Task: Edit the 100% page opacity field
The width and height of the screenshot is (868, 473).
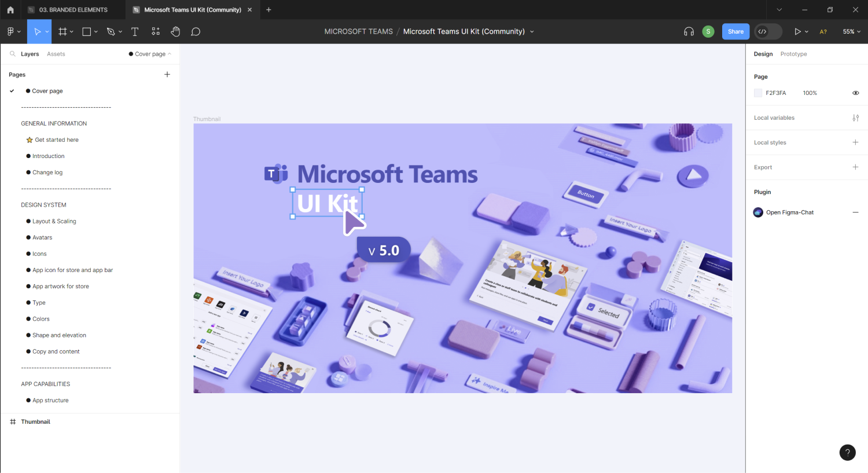Action: (x=810, y=93)
